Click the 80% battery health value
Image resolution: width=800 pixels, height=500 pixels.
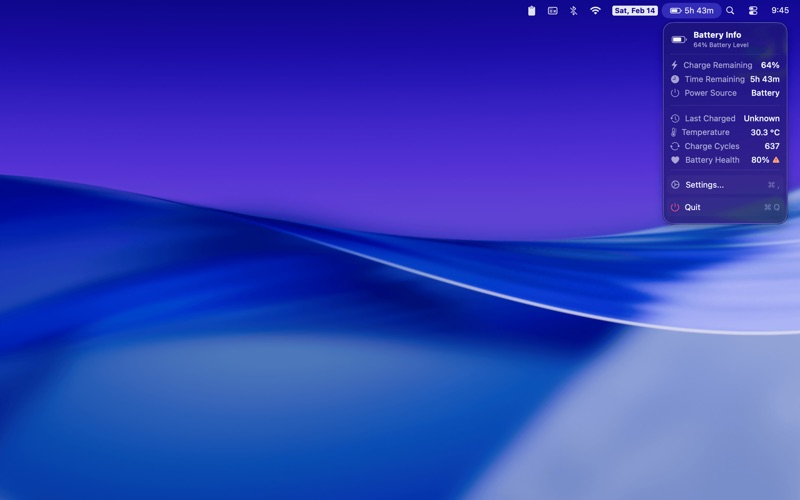pyautogui.click(x=760, y=160)
